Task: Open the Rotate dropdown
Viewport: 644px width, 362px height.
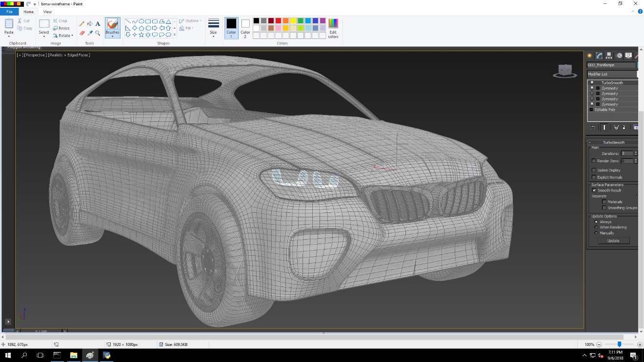Action: [x=63, y=36]
